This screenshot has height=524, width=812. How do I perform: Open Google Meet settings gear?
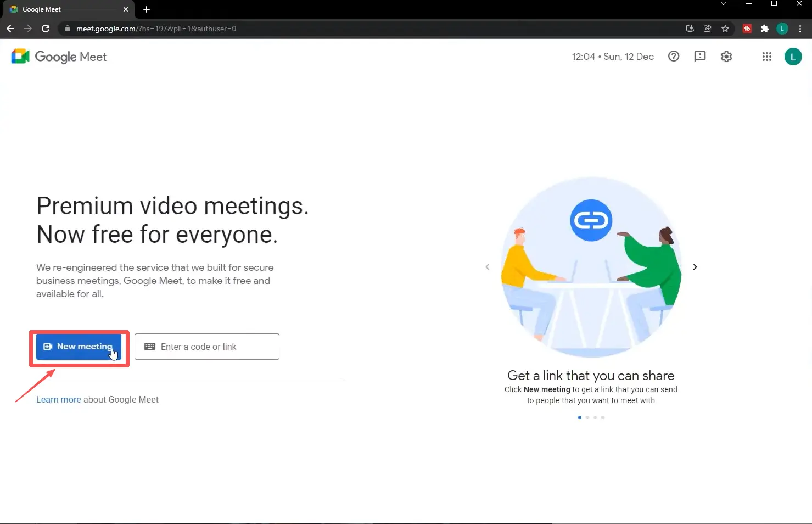pyautogui.click(x=726, y=56)
